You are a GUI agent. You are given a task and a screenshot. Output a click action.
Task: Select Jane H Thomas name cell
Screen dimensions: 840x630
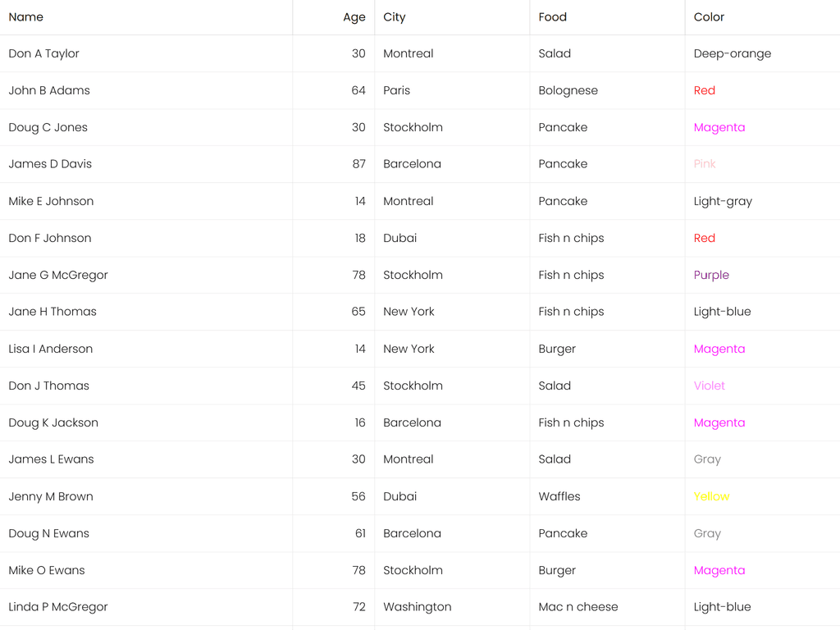click(52, 312)
